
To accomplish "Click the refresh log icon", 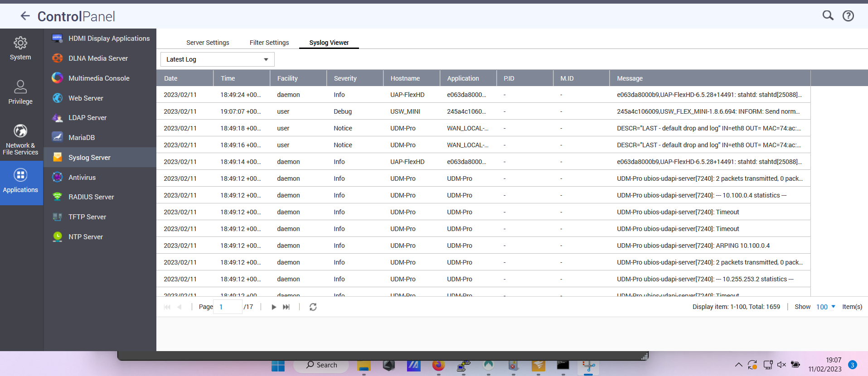I will click(x=313, y=307).
